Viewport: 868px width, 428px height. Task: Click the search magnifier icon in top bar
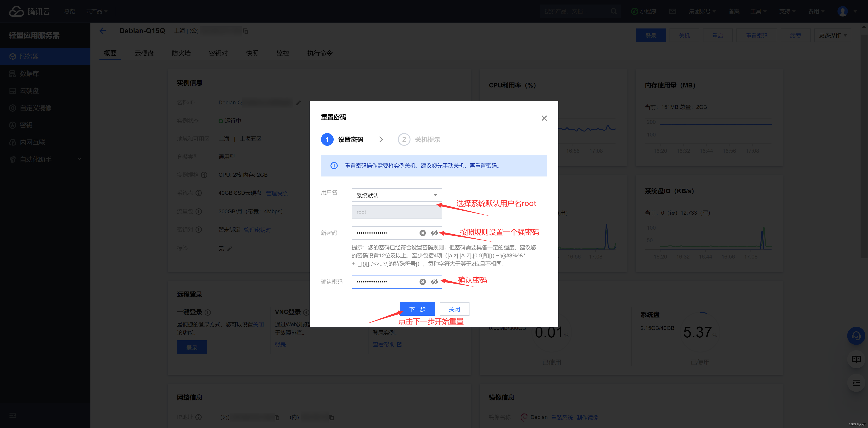614,11
